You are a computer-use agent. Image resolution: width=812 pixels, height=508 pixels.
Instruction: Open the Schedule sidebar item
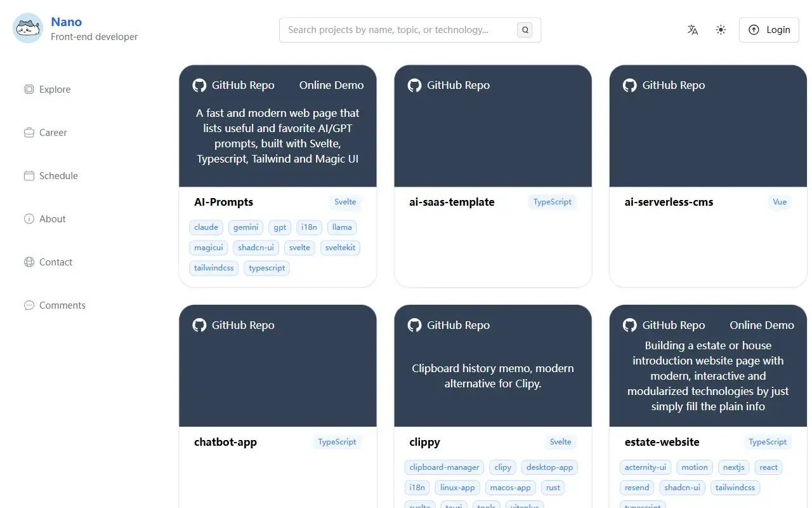point(51,176)
